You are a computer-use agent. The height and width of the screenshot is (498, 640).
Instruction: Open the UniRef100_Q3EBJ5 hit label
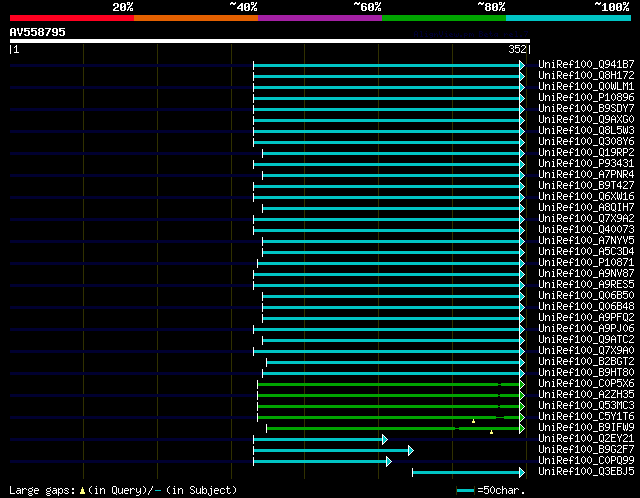[586, 471]
